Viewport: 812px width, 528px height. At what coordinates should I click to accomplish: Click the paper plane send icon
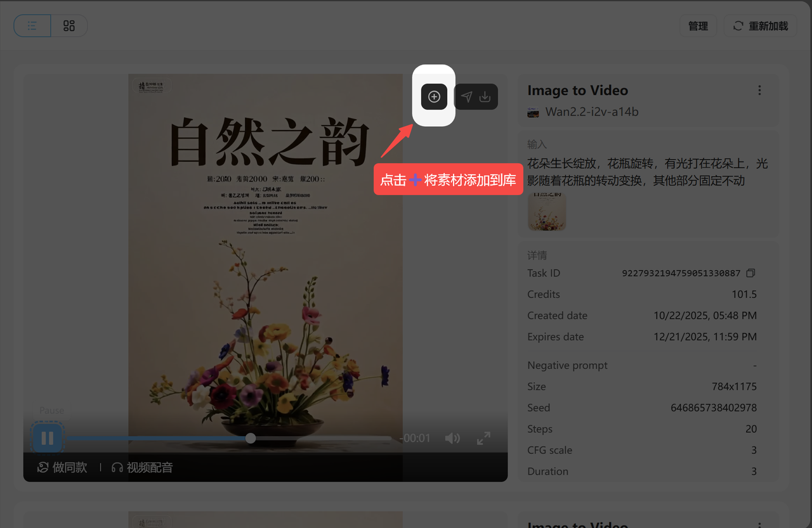tap(467, 97)
